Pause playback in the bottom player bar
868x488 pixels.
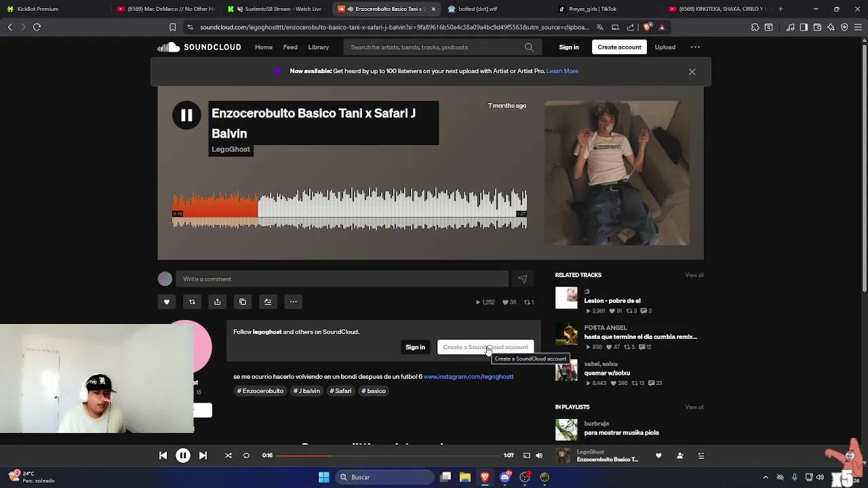[183, 455]
